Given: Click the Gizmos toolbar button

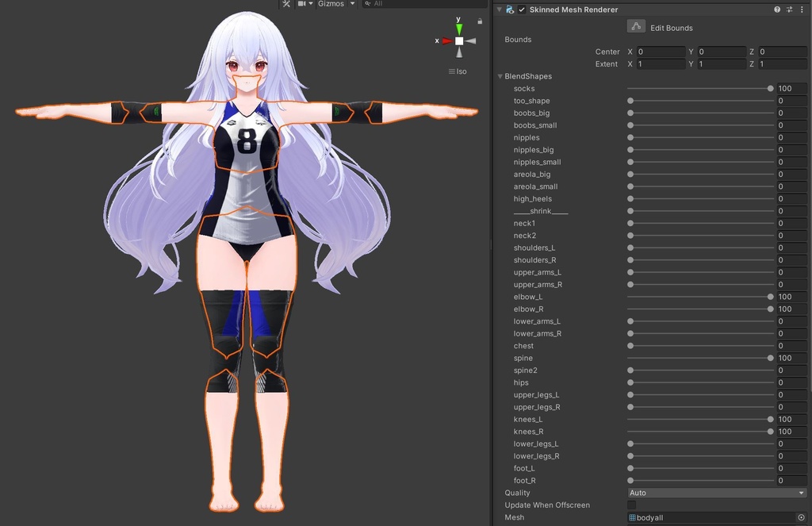Looking at the screenshot, I should click(x=331, y=4).
